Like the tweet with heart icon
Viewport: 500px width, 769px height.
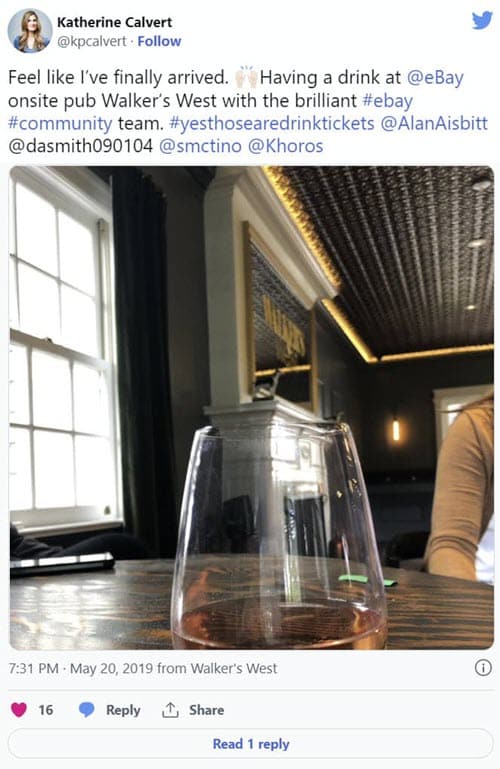19,710
